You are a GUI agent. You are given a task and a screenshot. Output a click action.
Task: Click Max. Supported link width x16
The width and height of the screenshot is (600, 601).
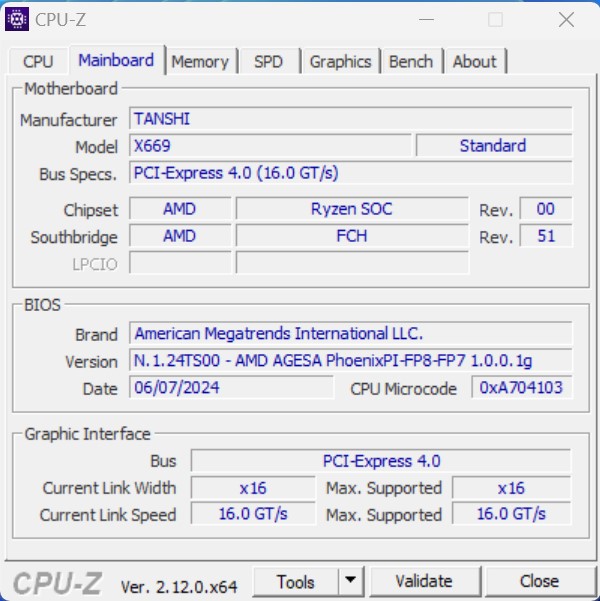pyautogui.click(x=511, y=488)
